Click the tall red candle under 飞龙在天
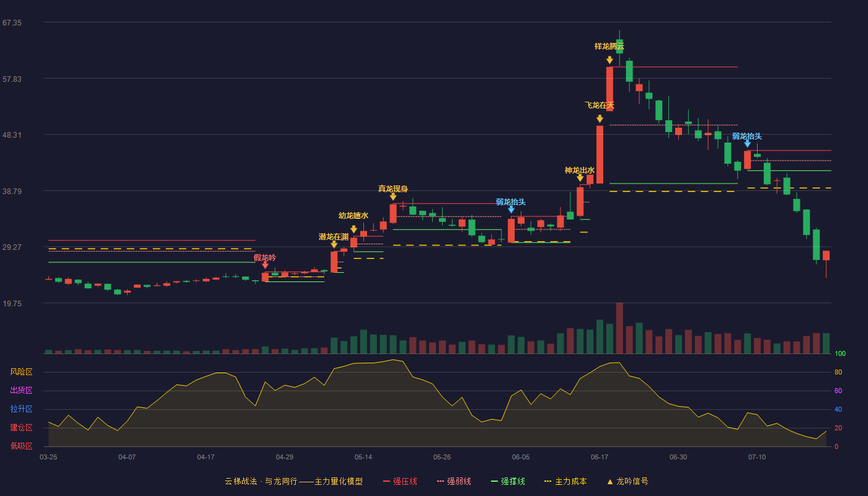Viewport: 868px width, 496px height. click(x=600, y=154)
